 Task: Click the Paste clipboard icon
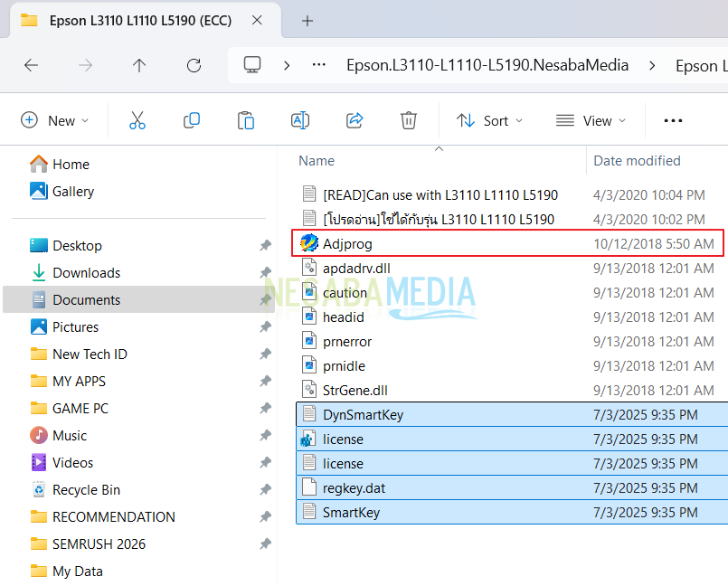pos(245,120)
